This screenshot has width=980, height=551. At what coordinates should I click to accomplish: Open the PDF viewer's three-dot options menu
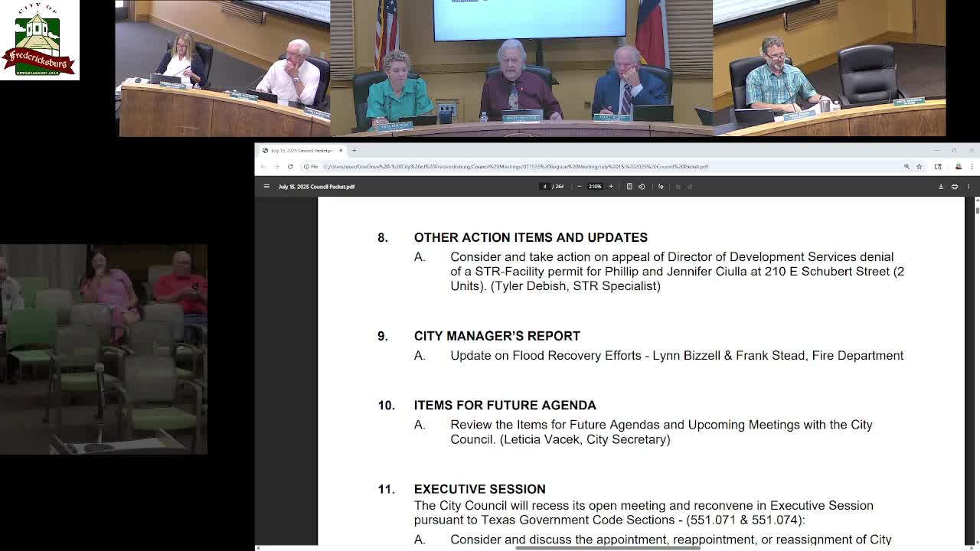(969, 186)
